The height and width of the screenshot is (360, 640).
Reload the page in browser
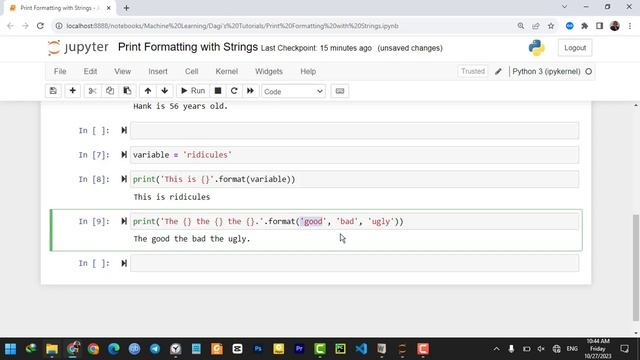pyautogui.click(x=40, y=26)
